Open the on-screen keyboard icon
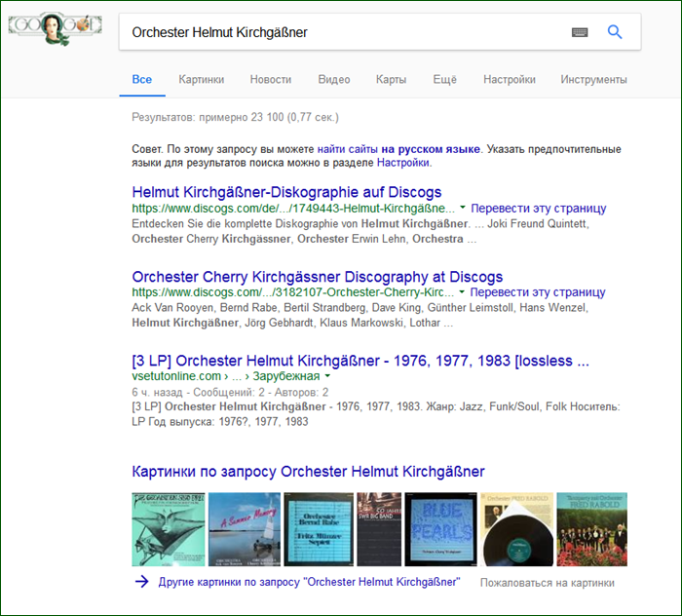The height and width of the screenshot is (616, 682). pos(580,32)
